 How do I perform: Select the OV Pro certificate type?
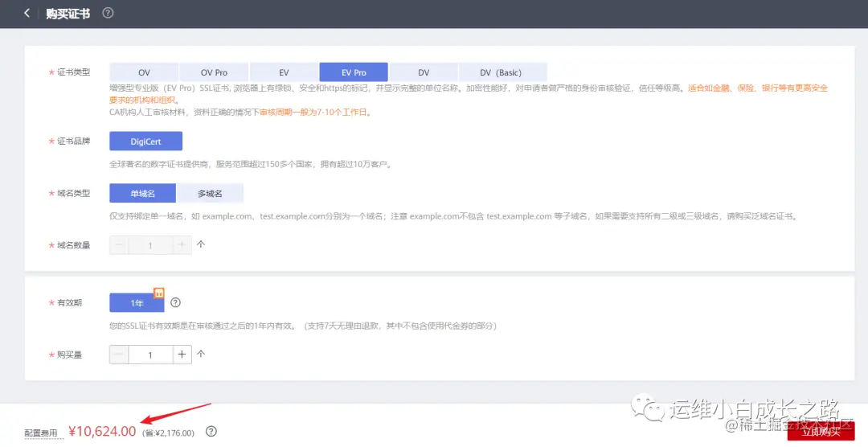[214, 72]
